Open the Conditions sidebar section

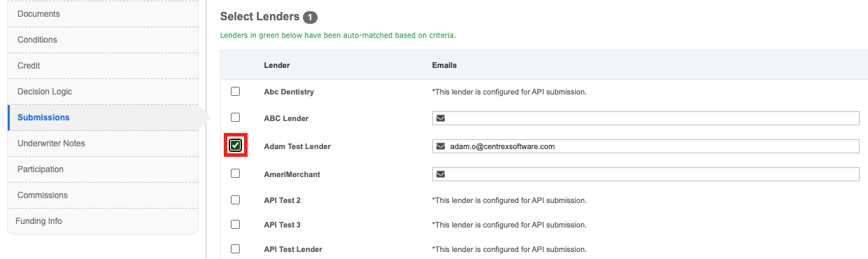click(x=103, y=40)
